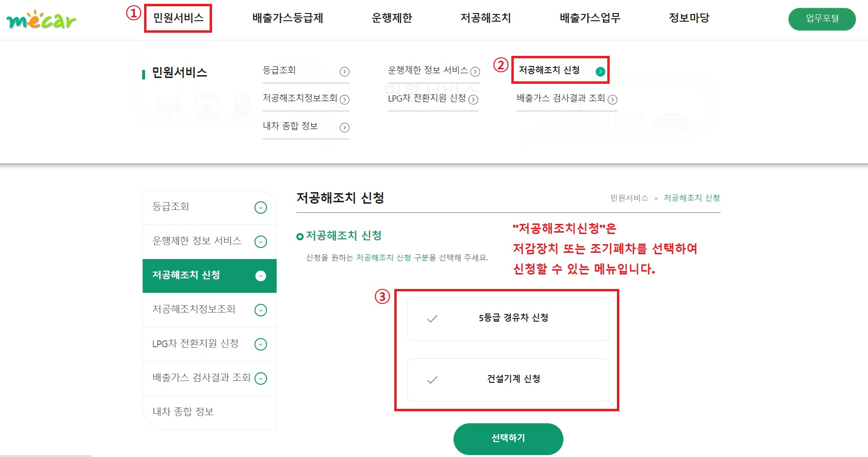Click arrow icon next to 등급조회 in mega menu
The height and width of the screenshot is (457, 868).
coord(345,72)
